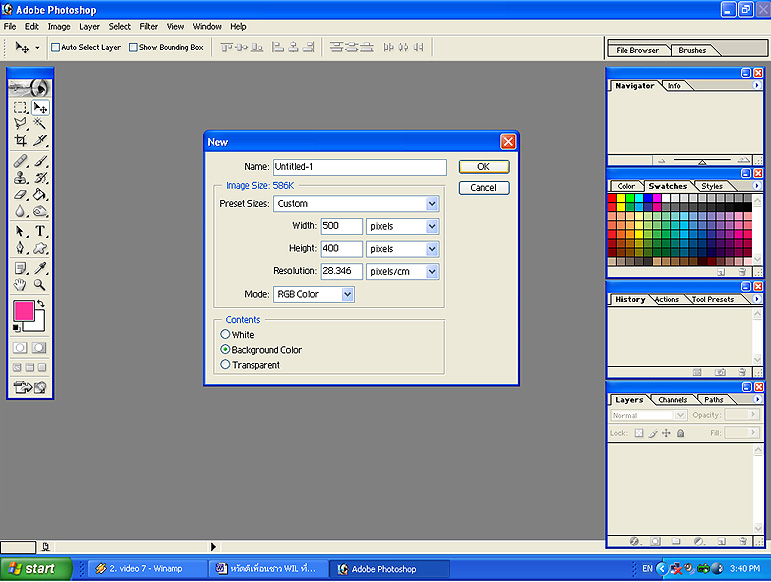Select the Dodge tool
771x582 pixels.
(x=40, y=211)
